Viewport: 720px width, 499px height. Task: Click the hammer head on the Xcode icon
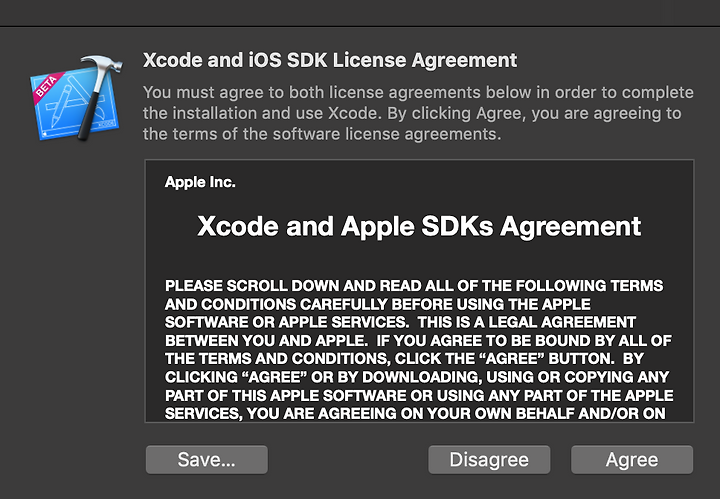[102, 65]
